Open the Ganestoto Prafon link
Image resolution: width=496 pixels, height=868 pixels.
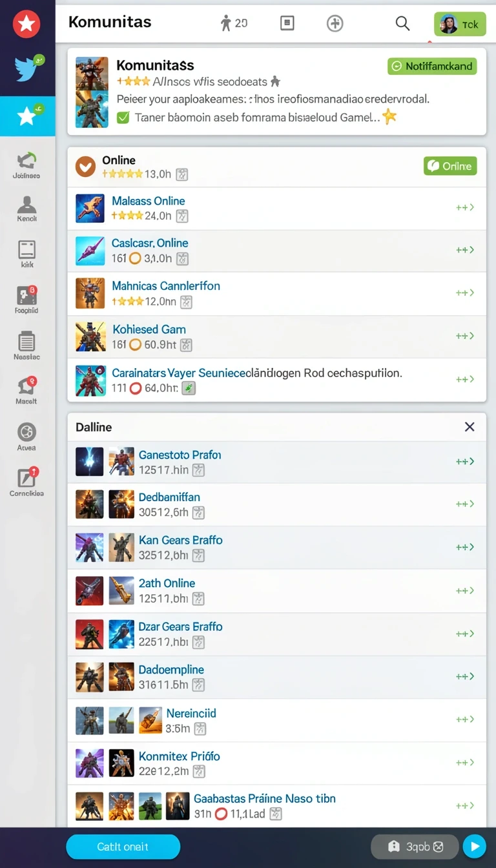pyautogui.click(x=180, y=455)
